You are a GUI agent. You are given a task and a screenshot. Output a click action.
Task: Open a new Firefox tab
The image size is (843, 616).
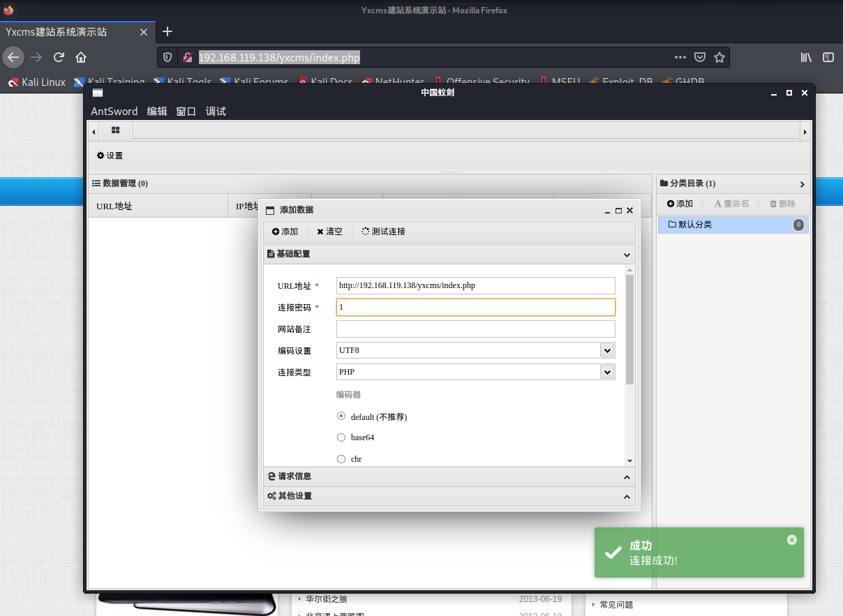[167, 31]
